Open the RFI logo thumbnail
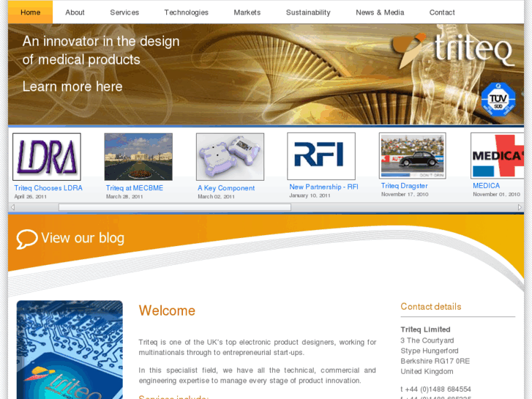This screenshot has height=399, width=532. pos(321,156)
